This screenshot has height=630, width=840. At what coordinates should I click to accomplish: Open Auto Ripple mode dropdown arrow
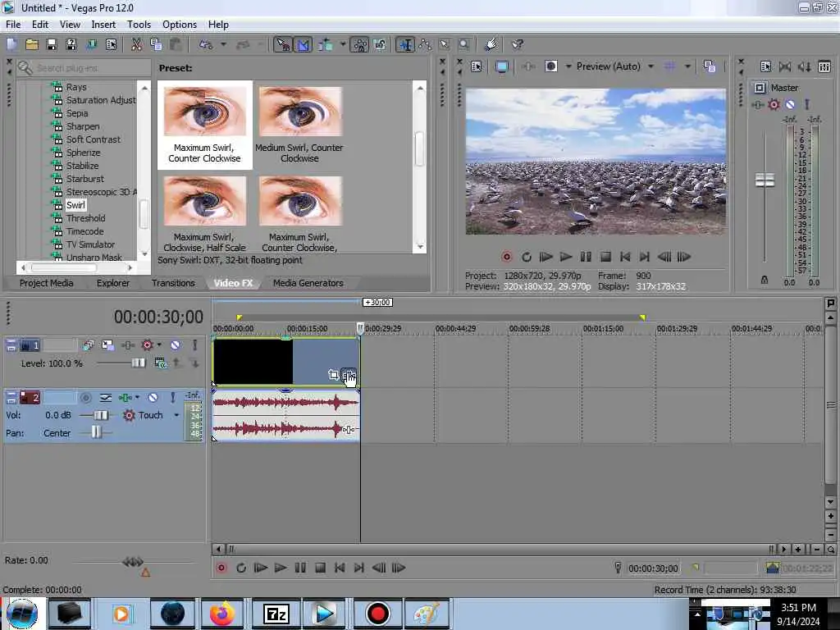pos(343,45)
